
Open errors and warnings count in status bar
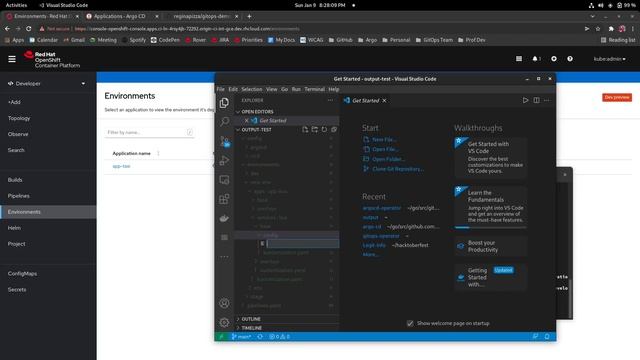coord(280,337)
